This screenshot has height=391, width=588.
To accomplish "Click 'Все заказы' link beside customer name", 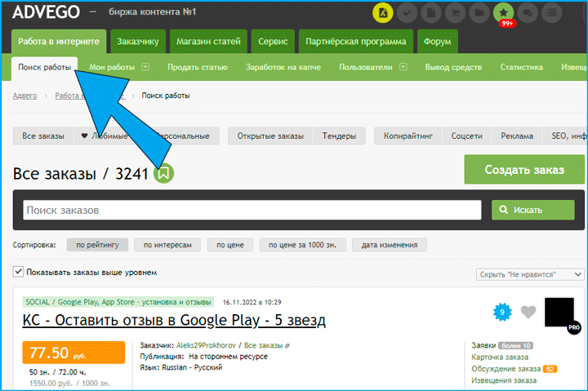I will tap(263, 345).
